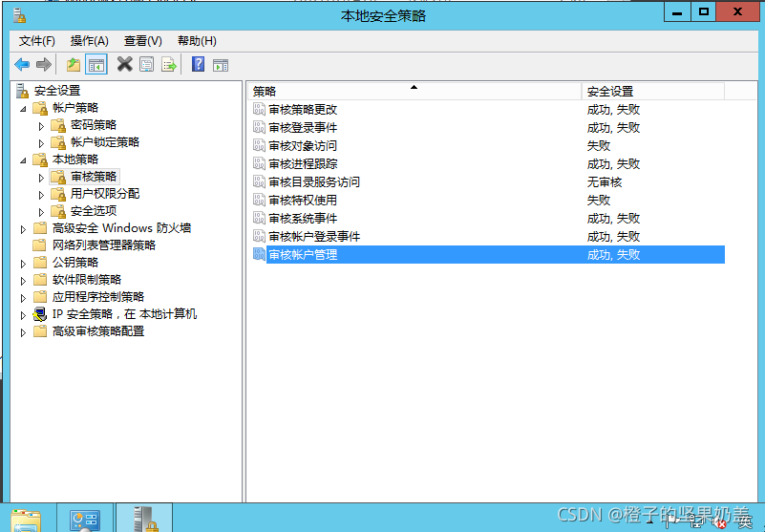Click the Export list toolbar icon
Image resolution: width=765 pixels, height=532 pixels.
(x=169, y=64)
